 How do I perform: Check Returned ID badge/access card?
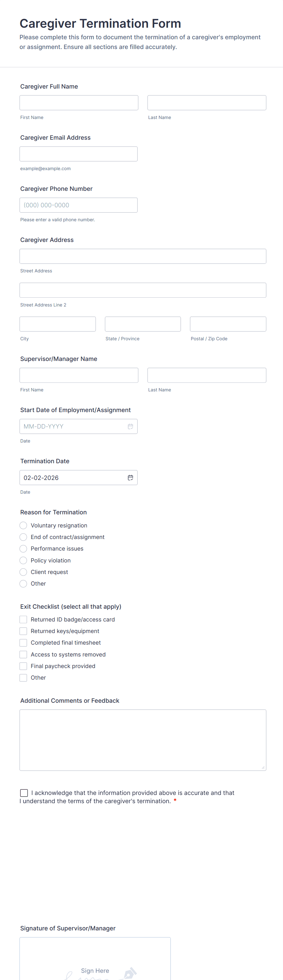(23, 619)
